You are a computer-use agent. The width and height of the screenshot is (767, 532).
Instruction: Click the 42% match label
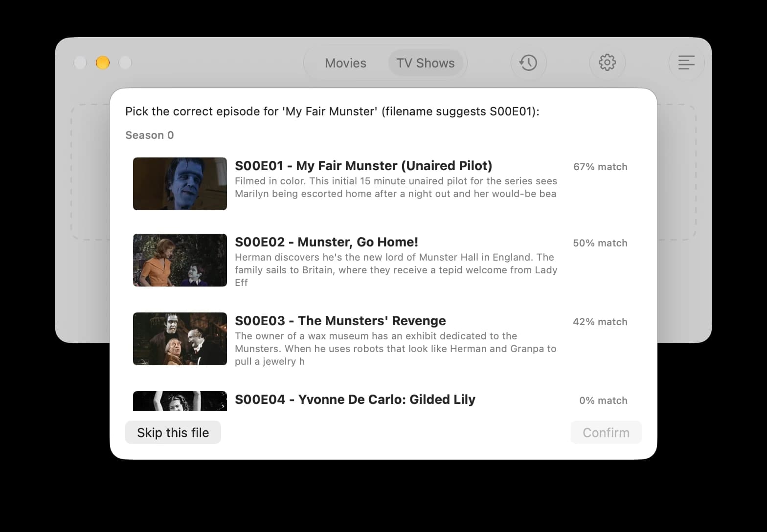tap(600, 322)
